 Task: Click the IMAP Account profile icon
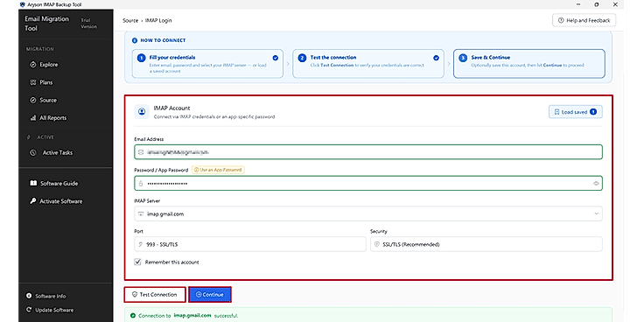click(x=142, y=112)
